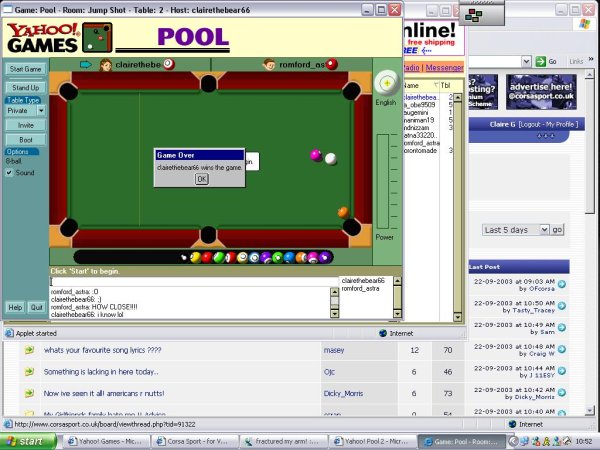Click the chat message input field
Viewport: 600px width, 450px height.
pos(194,282)
